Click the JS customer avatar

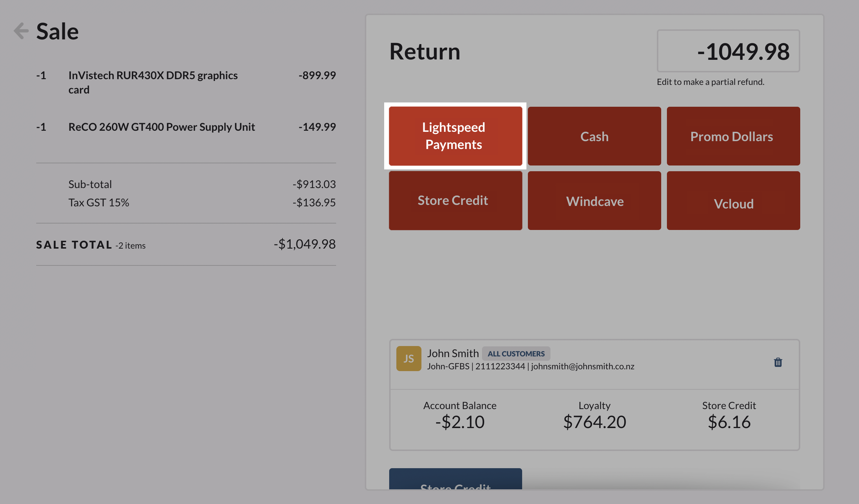pyautogui.click(x=409, y=358)
